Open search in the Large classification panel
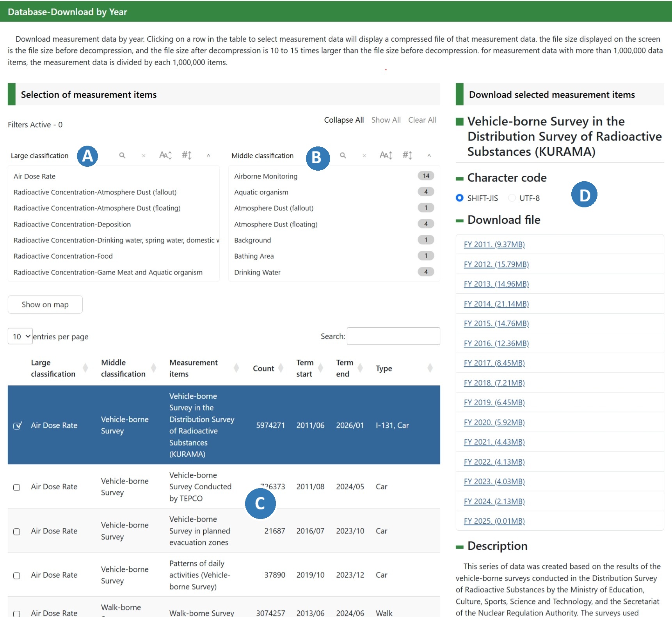 pyautogui.click(x=122, y=155)
